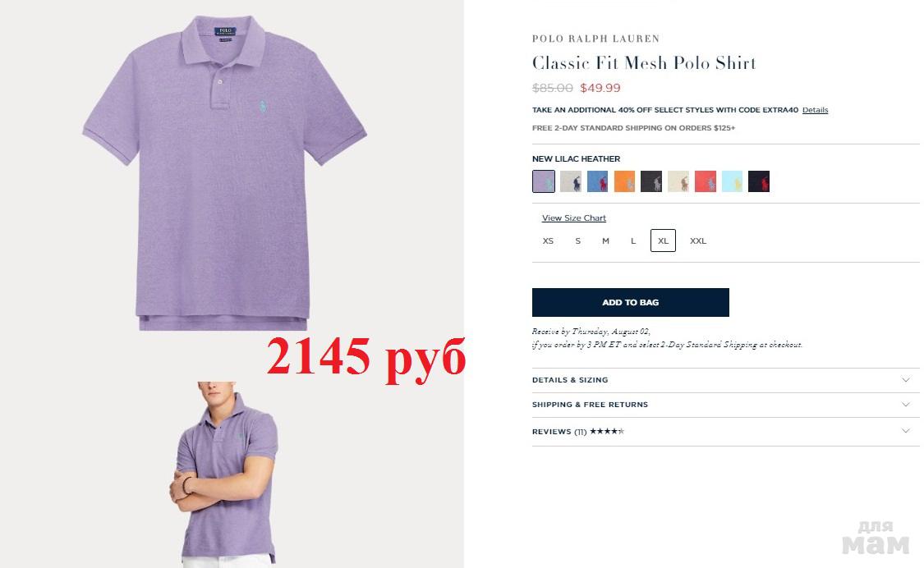Select size XXL
This screenshot has height=568, width=924.
pos(697,241)
